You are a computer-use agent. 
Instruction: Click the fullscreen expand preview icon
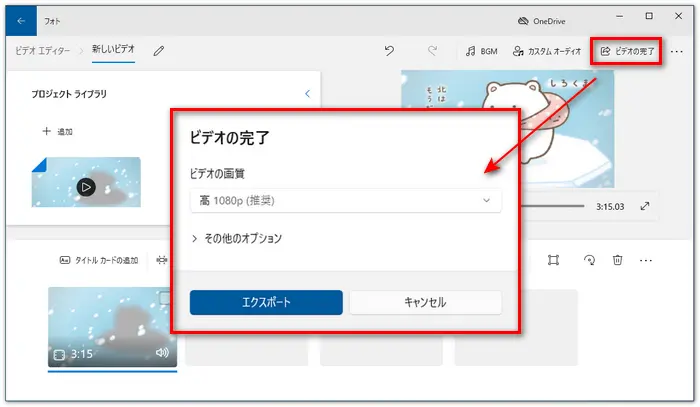645,207
